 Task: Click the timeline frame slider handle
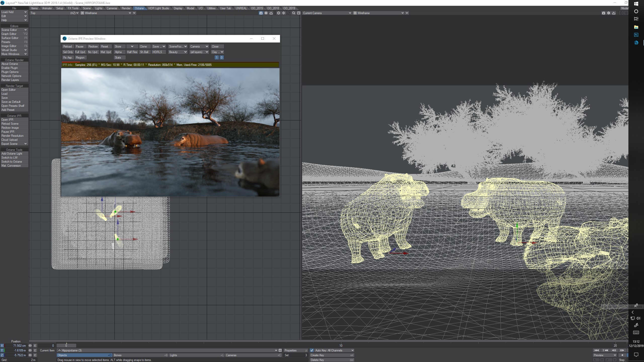pyautogui.click(x=66, y=346)
